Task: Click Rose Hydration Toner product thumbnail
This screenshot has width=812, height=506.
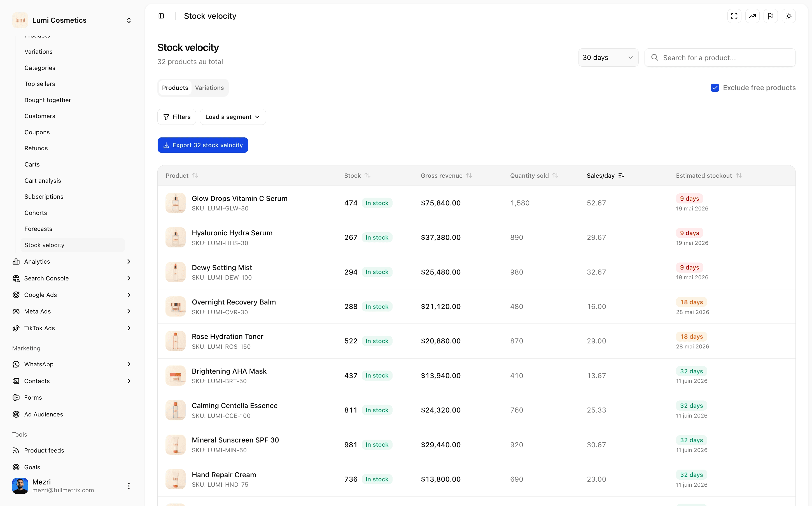Action: 175,341
